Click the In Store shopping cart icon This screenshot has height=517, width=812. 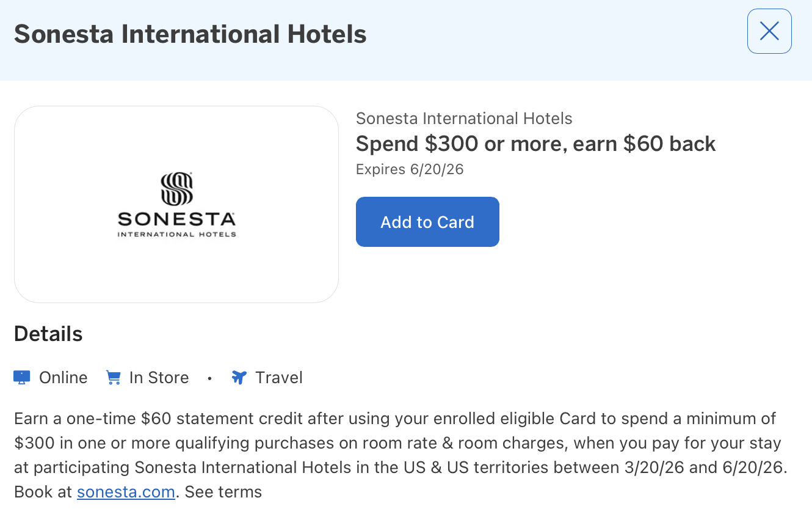pos(113,377)
